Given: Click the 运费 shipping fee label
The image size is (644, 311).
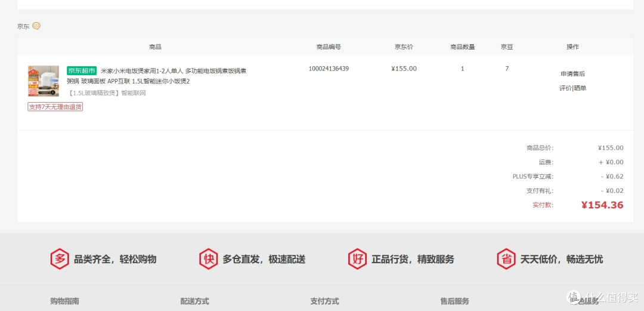Looking at the screenshot, I should [x=546, y=162].
